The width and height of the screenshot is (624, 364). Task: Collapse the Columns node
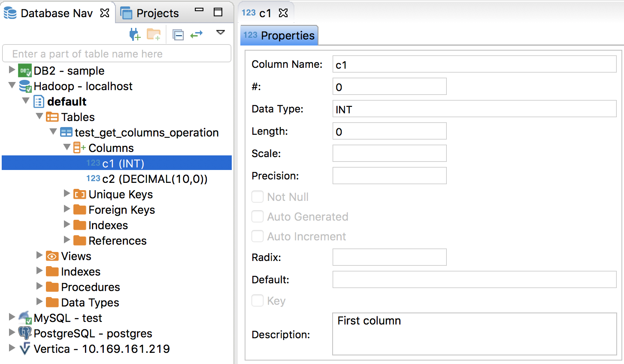click(x=67, y=147)
